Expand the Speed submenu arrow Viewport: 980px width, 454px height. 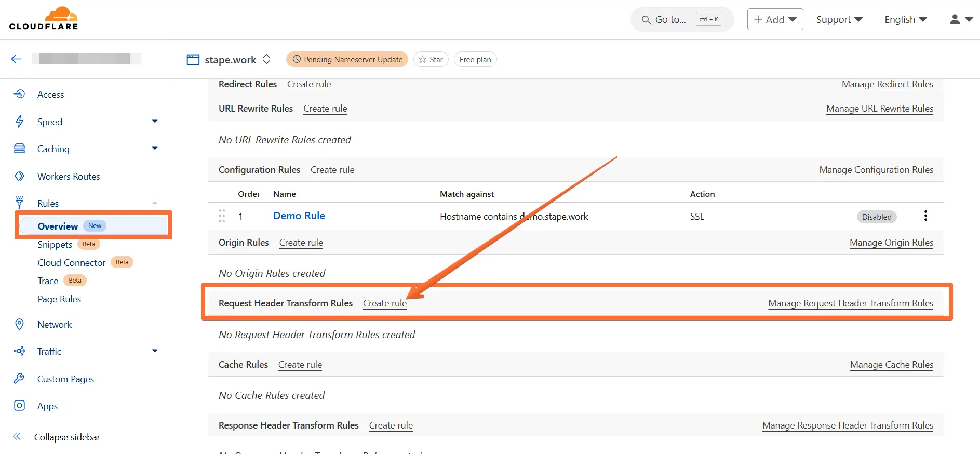[155, 121]
